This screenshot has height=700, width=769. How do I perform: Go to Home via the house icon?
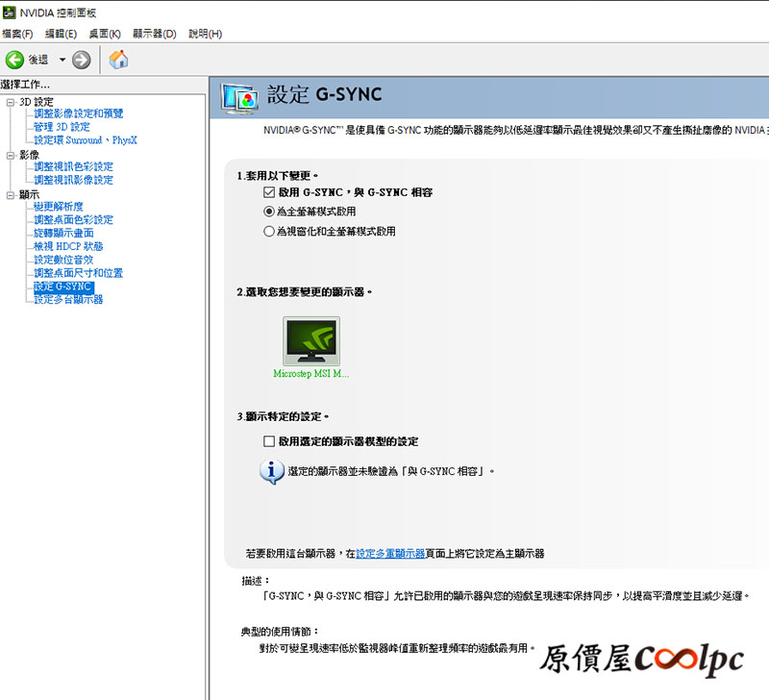click(x=118, y=60)
